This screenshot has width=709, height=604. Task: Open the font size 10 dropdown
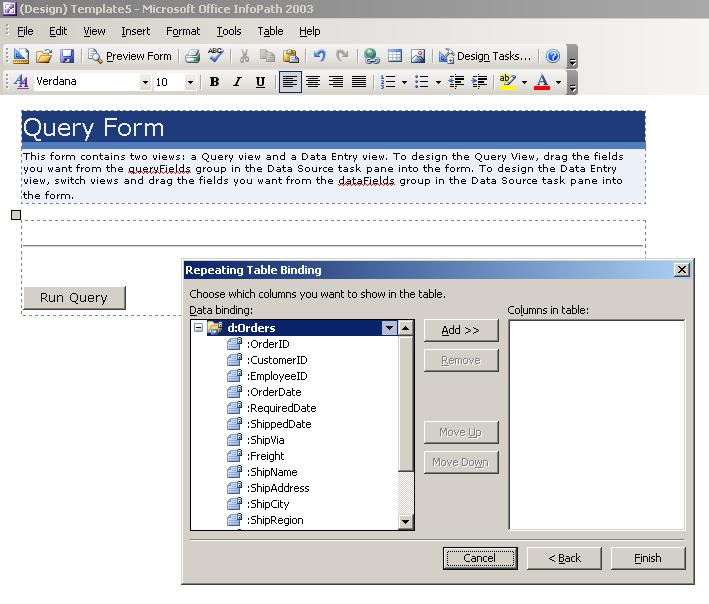190,82
